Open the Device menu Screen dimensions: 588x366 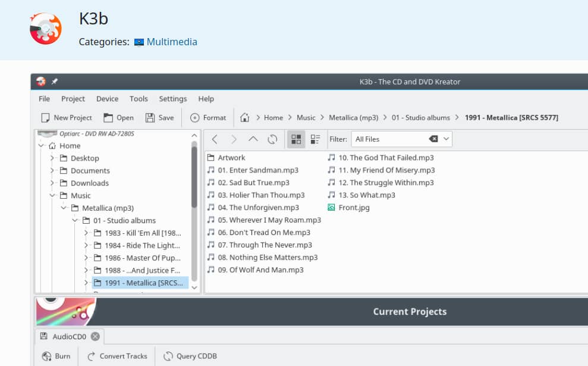(x=107, y=99)
